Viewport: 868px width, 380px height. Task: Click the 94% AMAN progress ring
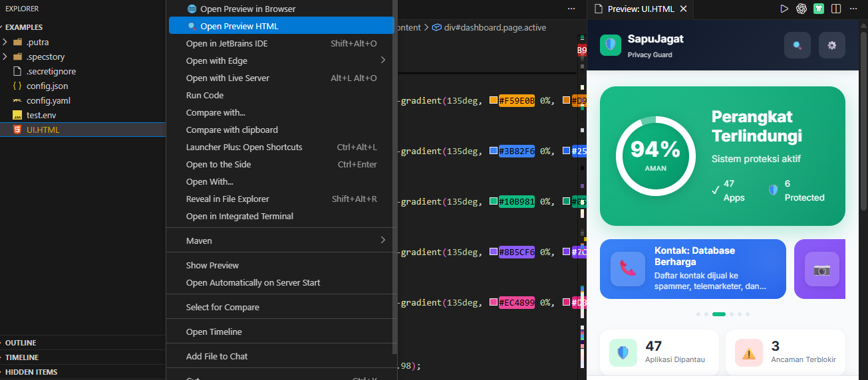point(655,155)
